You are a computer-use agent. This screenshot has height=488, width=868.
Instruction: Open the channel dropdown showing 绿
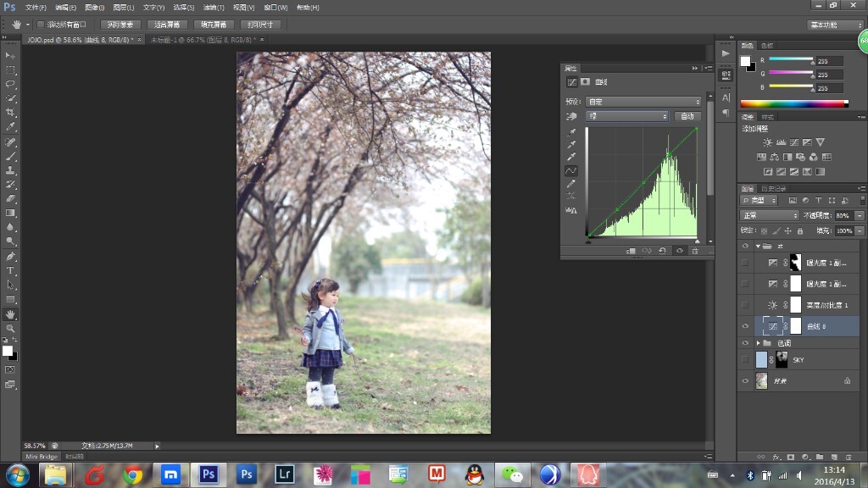pos(626,116)
